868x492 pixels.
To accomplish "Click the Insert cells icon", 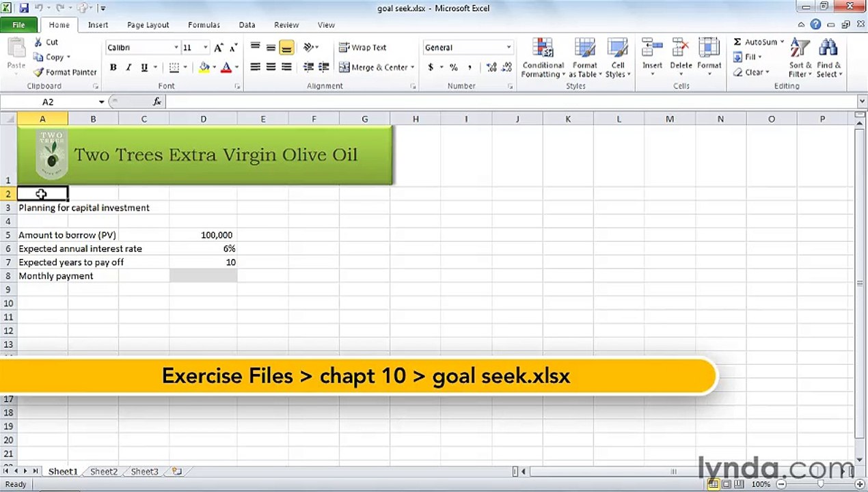I will (x=652, y=49).
